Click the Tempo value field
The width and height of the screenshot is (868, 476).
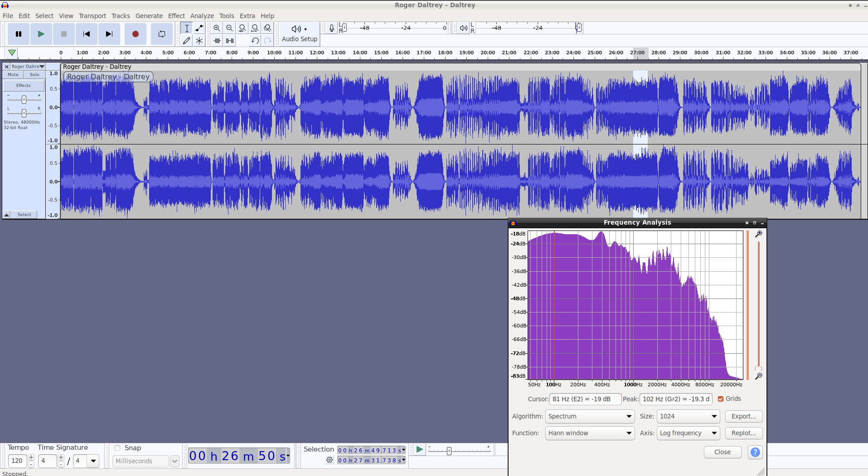[17, 461]
